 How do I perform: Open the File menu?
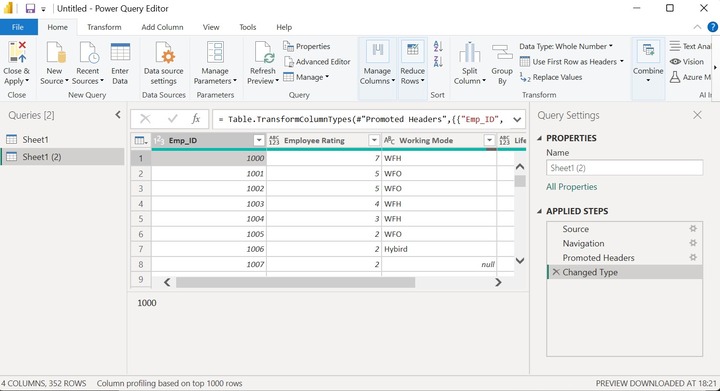click(18, 27)
